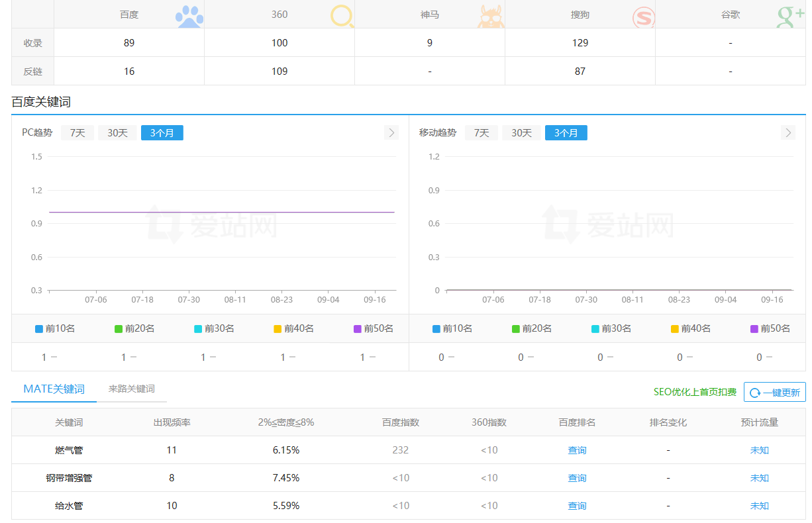Click Sogou 反链 value 87

580,71
